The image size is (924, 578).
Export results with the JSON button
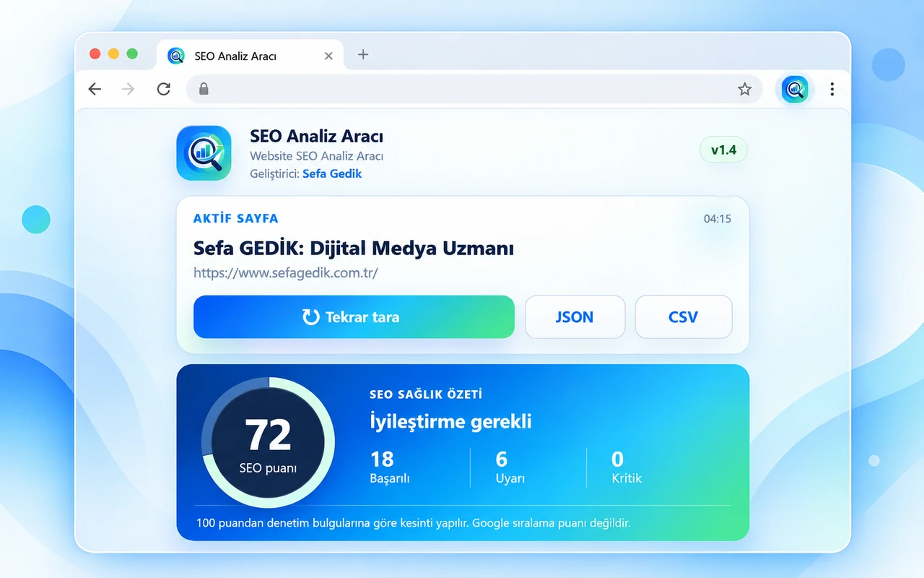pos(575,317)
